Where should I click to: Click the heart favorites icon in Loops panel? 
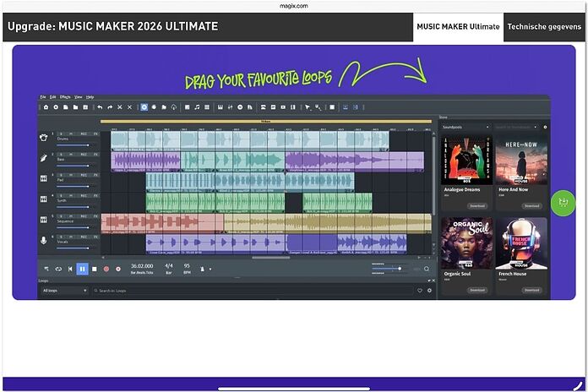pos(420,291)
